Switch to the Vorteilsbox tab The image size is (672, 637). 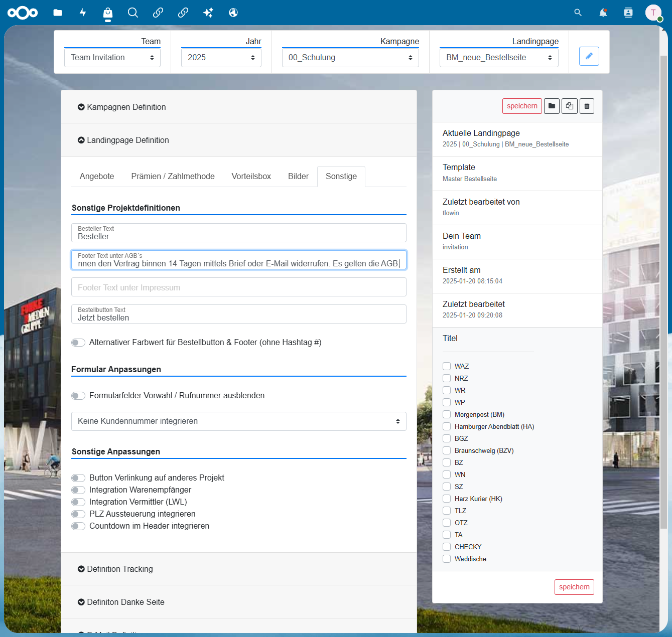[251, 177]
